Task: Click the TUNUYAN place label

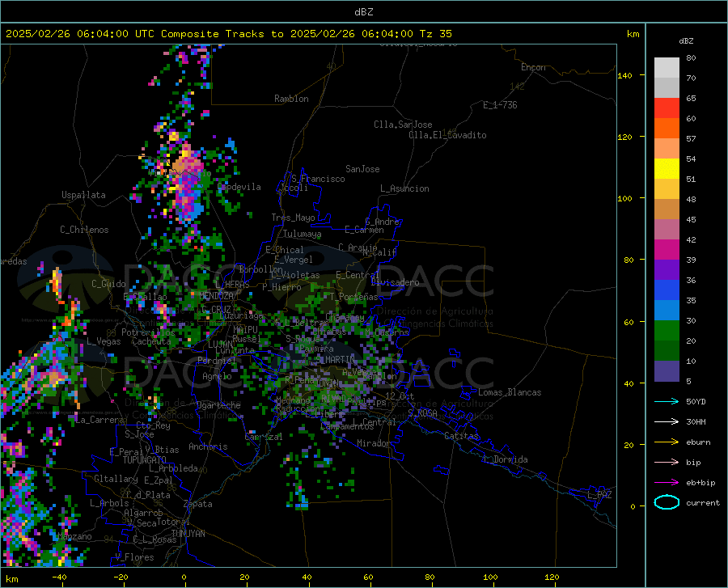Action: point(188,534)
